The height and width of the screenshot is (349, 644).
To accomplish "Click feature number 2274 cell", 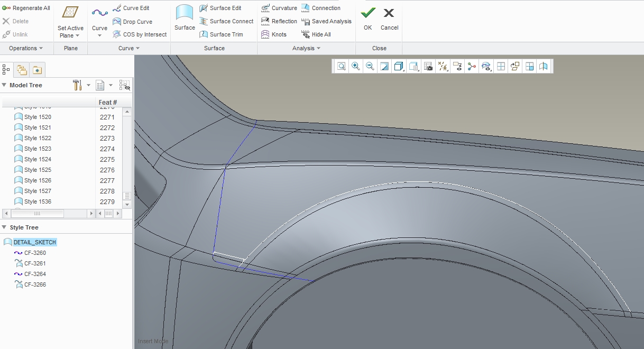I will click(107, 149).
